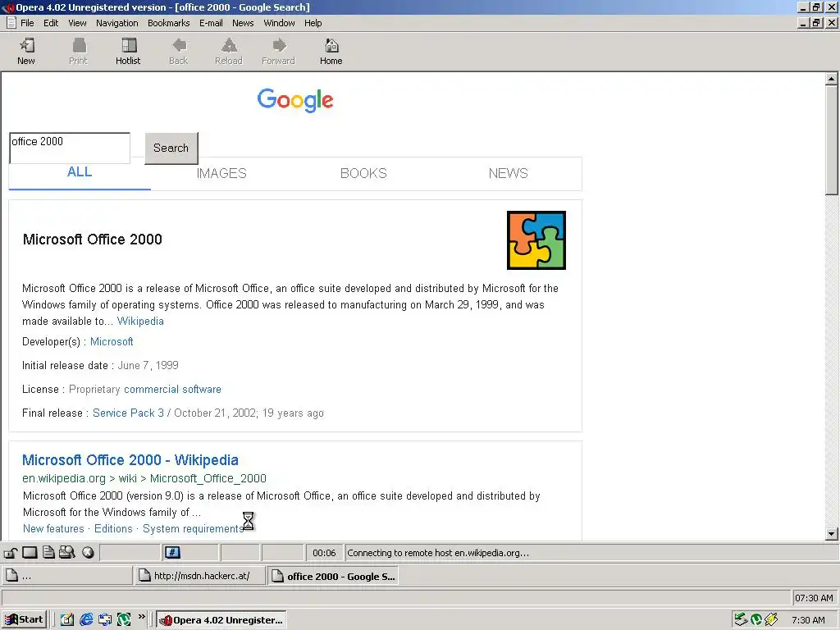Open the Microsoft developer link
Viewport: 840px width, 630px height.
pyautogui.click(x=112, y=341)
